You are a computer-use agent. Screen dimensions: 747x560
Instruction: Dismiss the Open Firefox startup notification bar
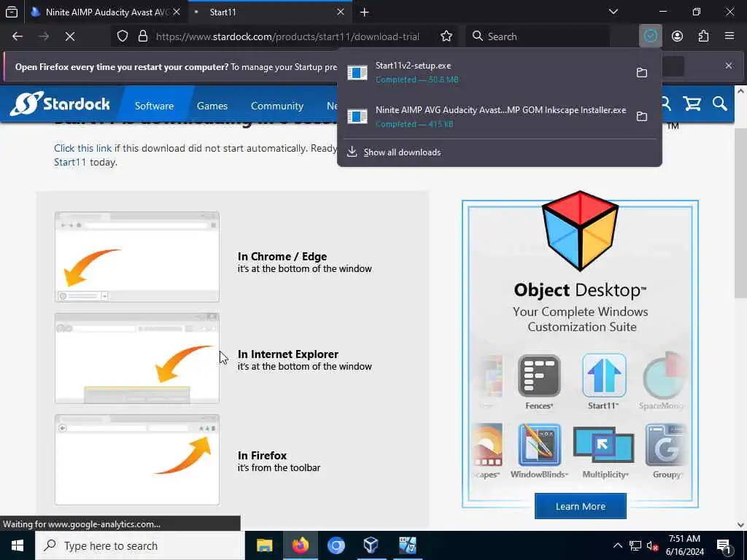click(x=729, y=66)
